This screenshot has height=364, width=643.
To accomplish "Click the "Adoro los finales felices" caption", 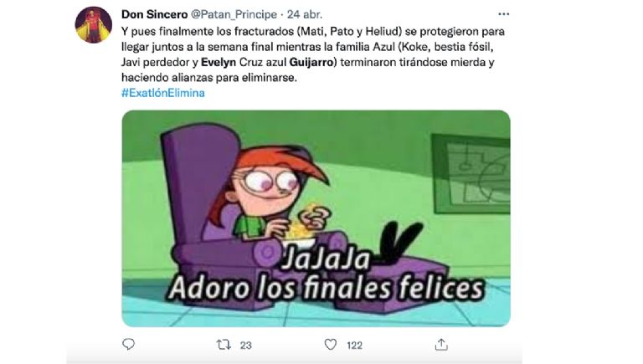I will click(326, 288).
